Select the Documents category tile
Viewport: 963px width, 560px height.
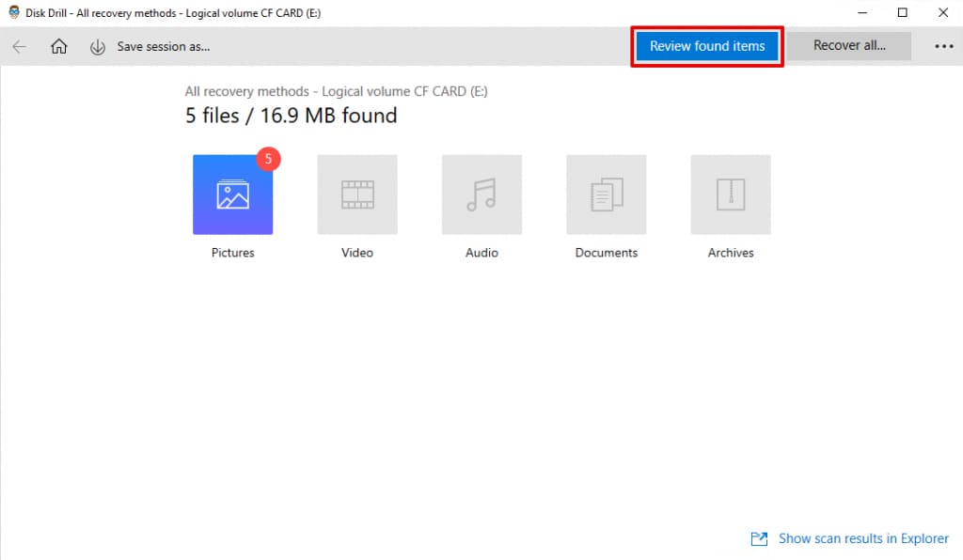[x=607, y=194]
